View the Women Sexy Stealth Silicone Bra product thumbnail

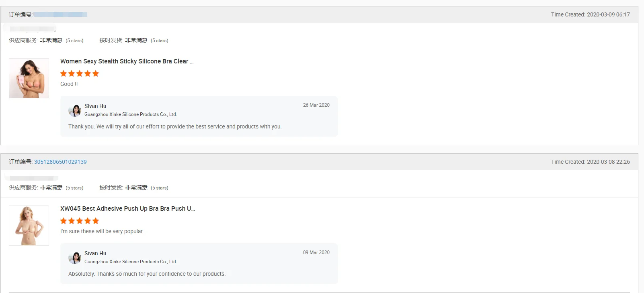29,78
